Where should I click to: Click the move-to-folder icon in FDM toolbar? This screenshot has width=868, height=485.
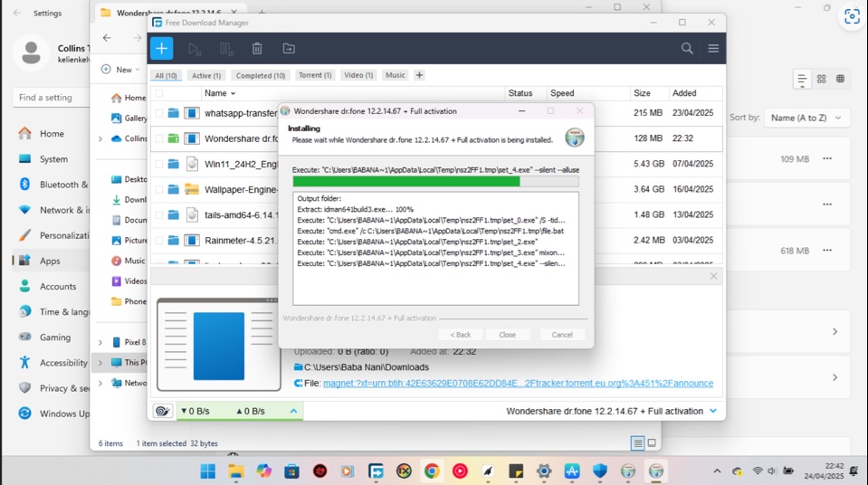click(x=289, y=49)
